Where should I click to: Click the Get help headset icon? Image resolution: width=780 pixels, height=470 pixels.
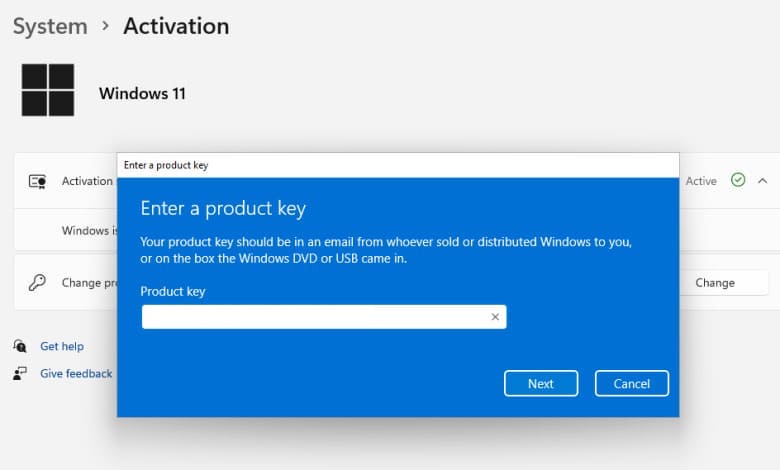(x=20, y=346)
